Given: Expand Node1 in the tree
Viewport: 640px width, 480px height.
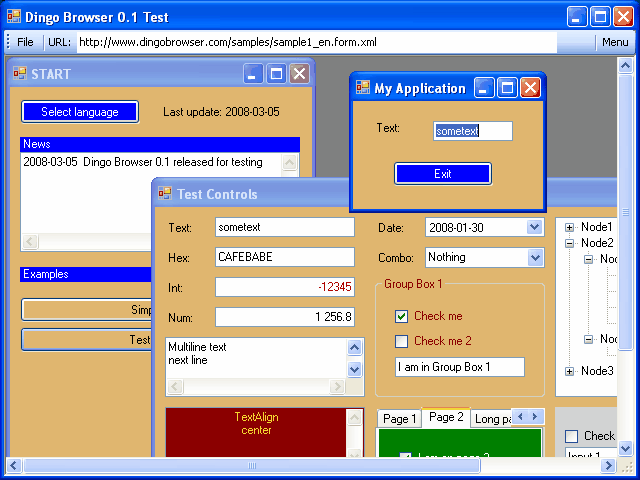Looking at the screenshot, I should point(569,227).
